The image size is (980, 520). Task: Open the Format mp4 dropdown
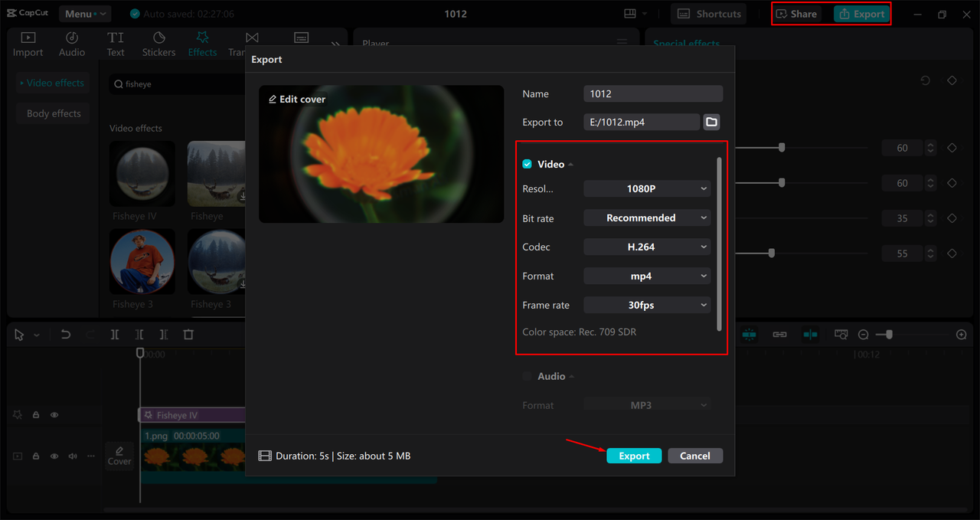coord(647,276)
